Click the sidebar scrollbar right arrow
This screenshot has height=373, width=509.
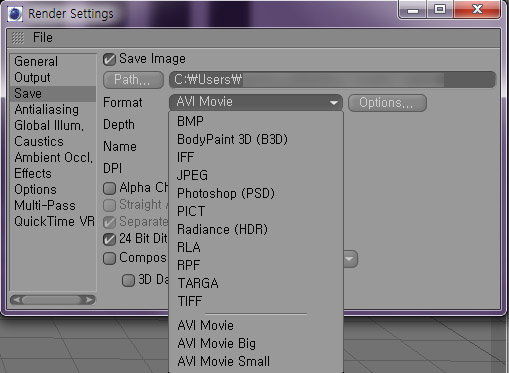[x=89, y=300]
